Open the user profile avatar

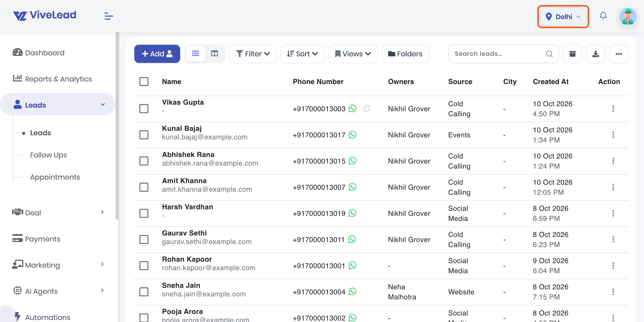tap(628, 17)
